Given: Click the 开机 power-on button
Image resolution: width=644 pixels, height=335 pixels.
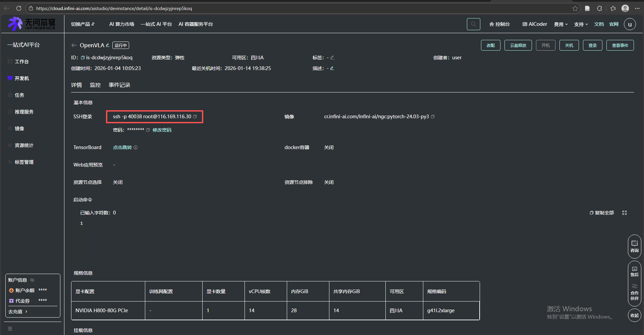Looking at the screenshot, I should [x=546, y=45].
